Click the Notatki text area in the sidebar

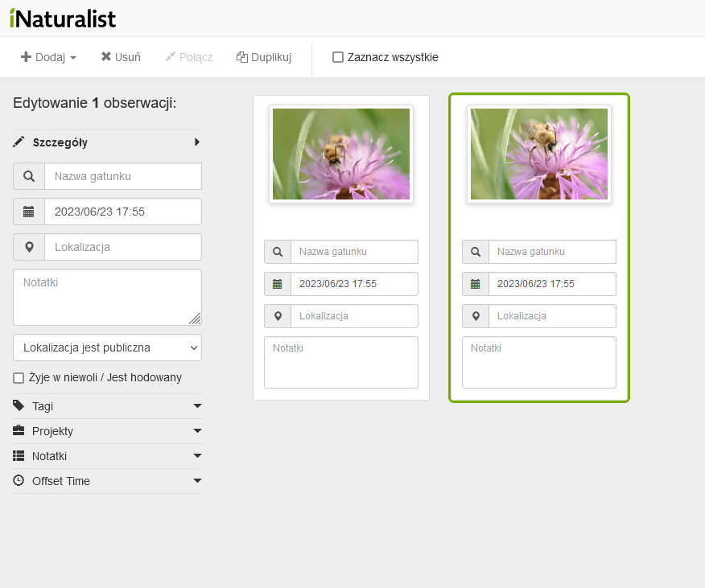point(107,297)
